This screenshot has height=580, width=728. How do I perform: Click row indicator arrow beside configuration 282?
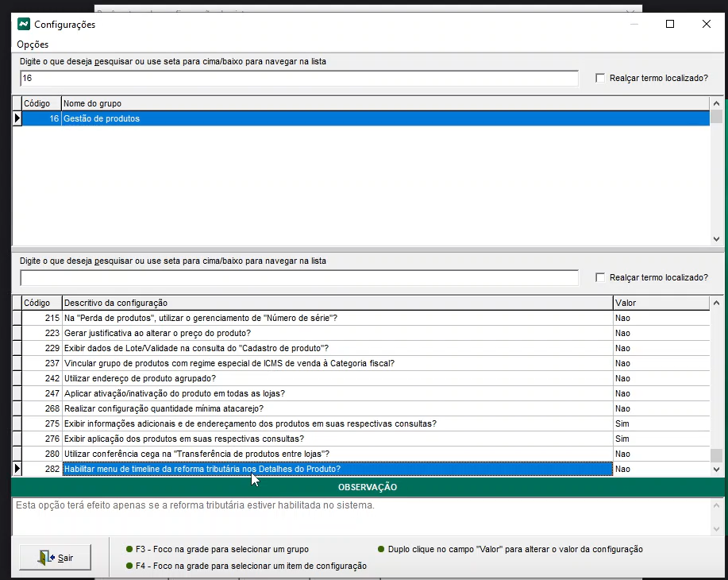(17, 470)
